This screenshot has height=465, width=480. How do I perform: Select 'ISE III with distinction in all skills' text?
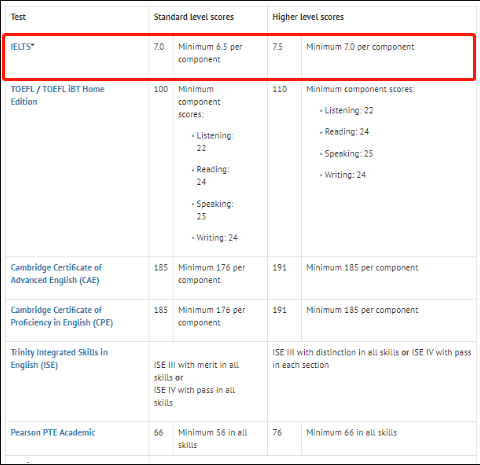point(336,352)
